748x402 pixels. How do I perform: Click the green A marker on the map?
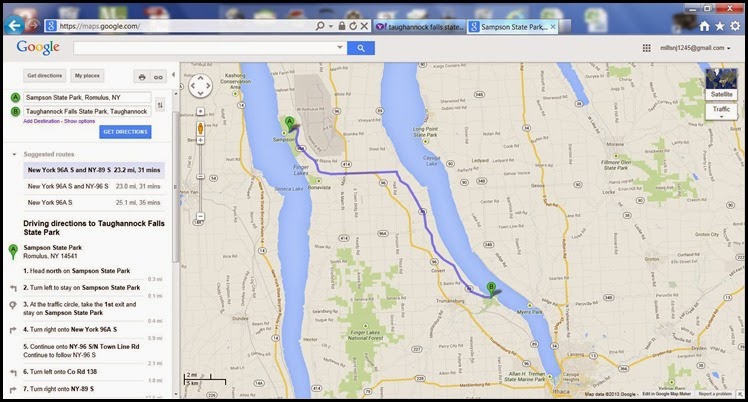289,123
